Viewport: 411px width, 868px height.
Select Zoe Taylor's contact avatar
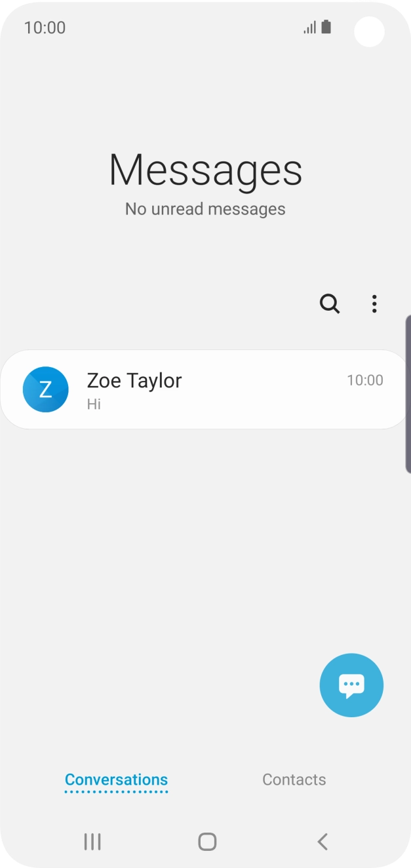pyautogui.click(x=45, y=389)
